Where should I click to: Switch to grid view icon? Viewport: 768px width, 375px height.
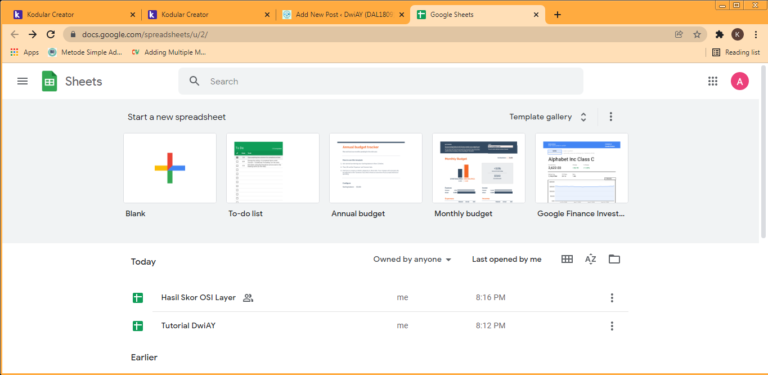point(567,259)
